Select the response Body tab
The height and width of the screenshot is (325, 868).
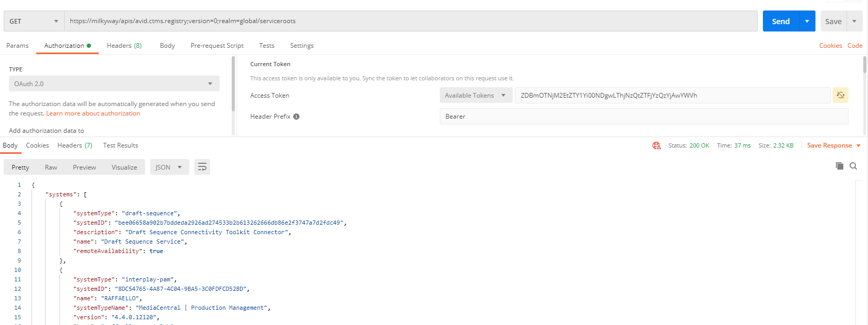coord(10,145)
